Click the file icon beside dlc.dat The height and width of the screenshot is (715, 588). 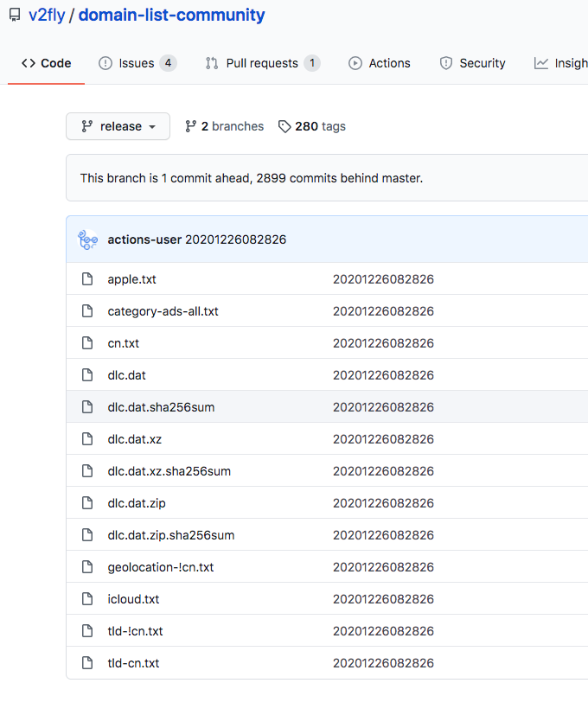pos(87,375)
